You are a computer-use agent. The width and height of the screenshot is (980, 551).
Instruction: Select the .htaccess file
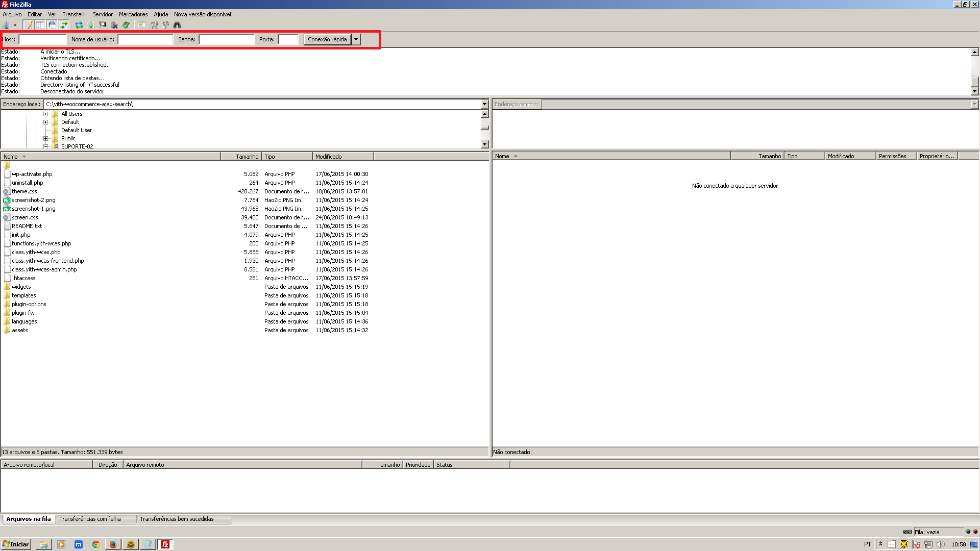click(24, 278)
